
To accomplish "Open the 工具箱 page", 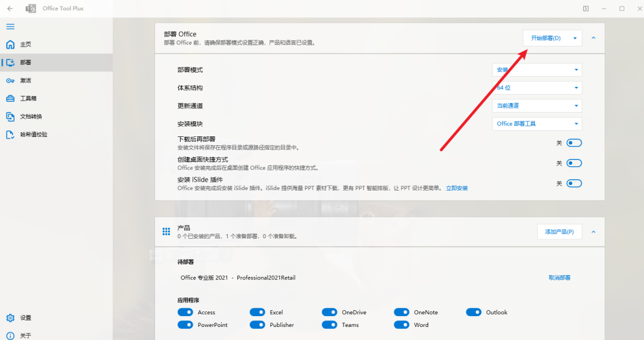I will click(56, 98).
